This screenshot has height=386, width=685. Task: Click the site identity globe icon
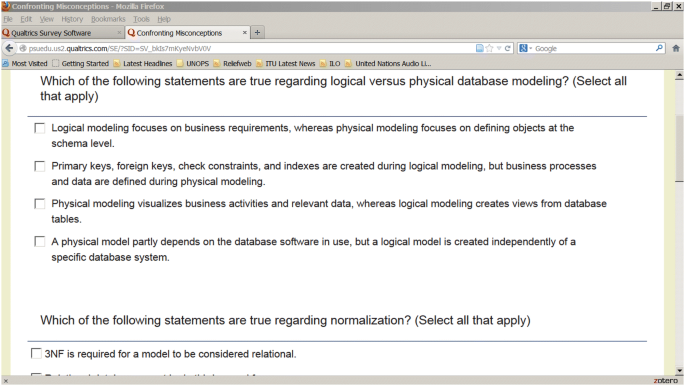(x=23, y=48)
